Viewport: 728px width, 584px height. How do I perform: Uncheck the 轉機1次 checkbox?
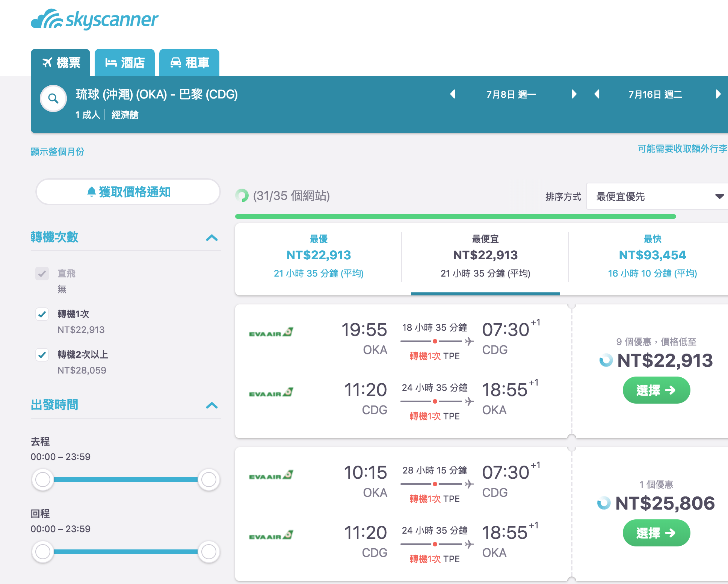point(42,314)
